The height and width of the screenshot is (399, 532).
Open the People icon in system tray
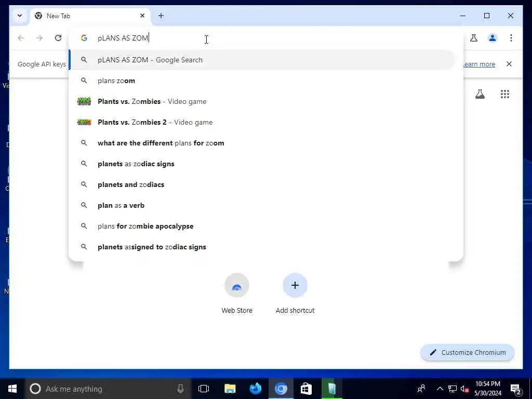421,389
